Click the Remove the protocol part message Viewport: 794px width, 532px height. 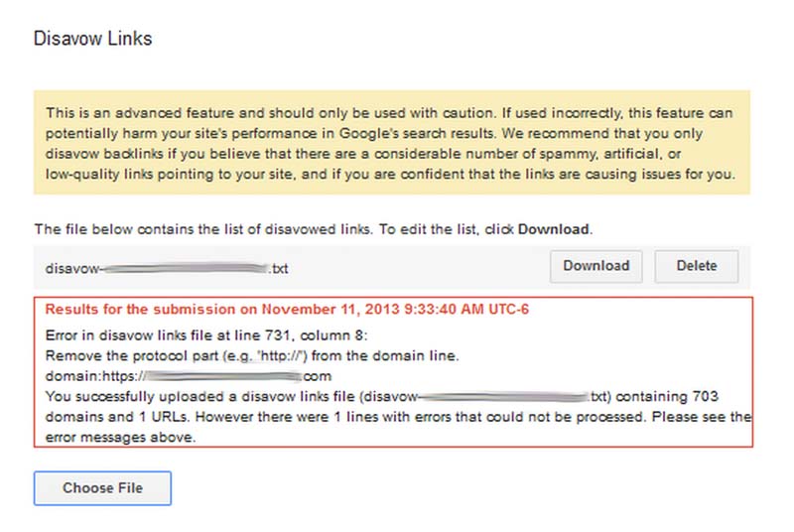pos(252,356)
